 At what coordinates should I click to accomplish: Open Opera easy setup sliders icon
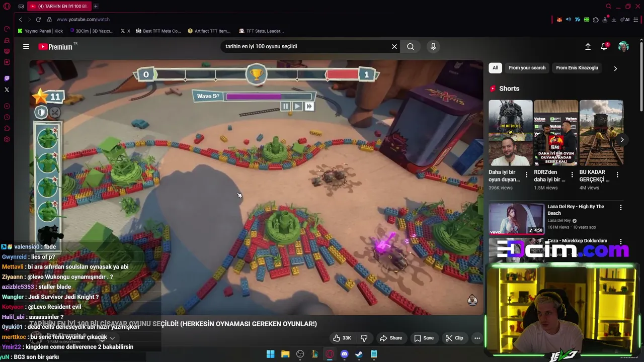636,20
